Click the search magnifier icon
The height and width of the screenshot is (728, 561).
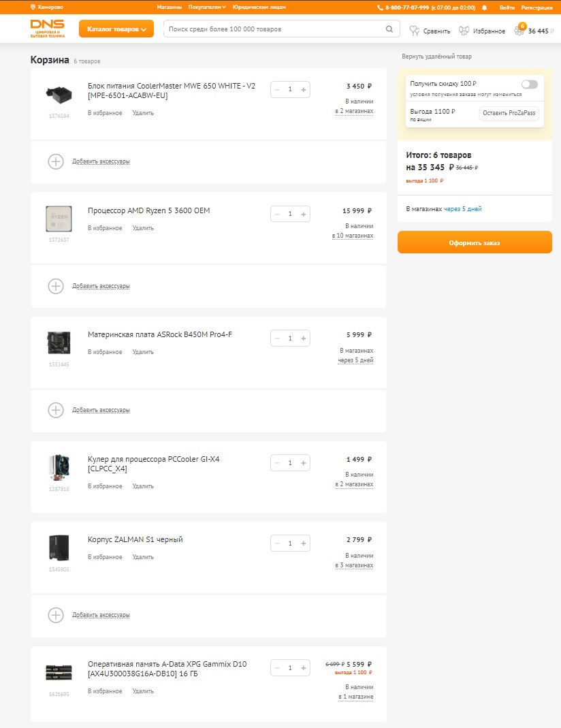click(x=389, y=29)
